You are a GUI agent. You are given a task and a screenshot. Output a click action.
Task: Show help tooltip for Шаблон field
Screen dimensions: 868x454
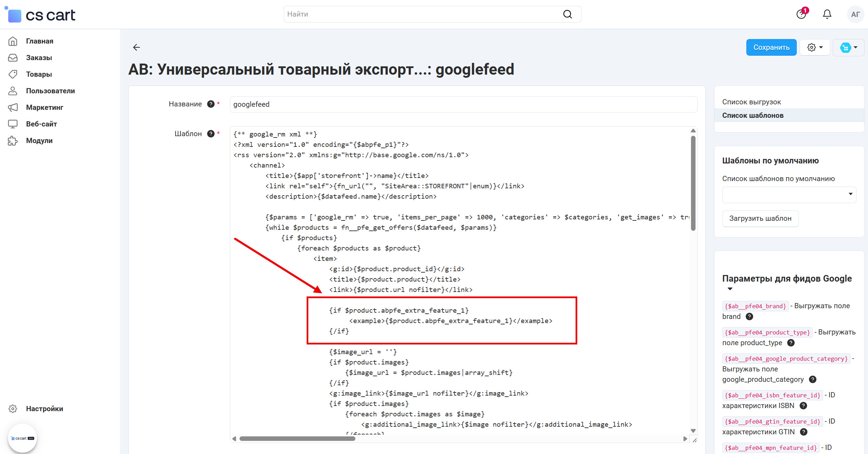coord(211,134)
